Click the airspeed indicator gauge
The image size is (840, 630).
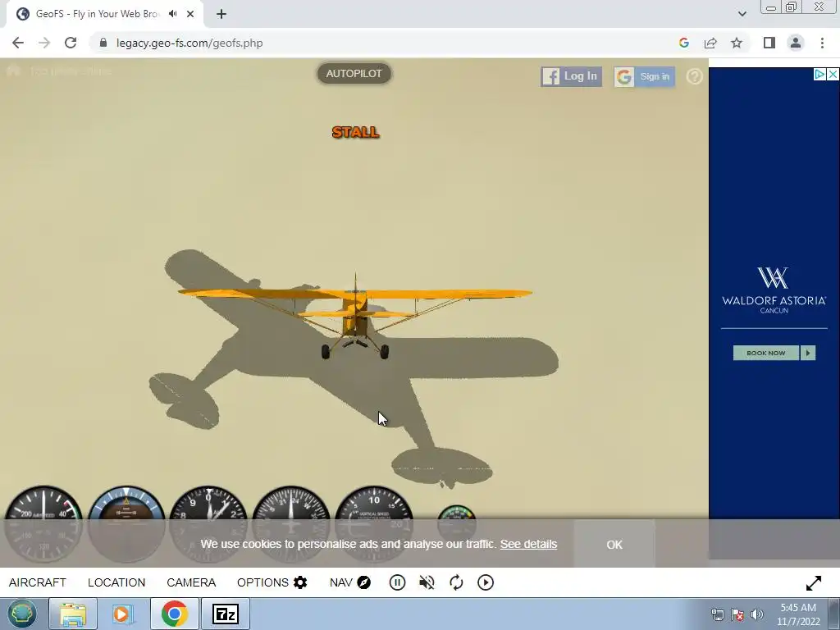44,524
